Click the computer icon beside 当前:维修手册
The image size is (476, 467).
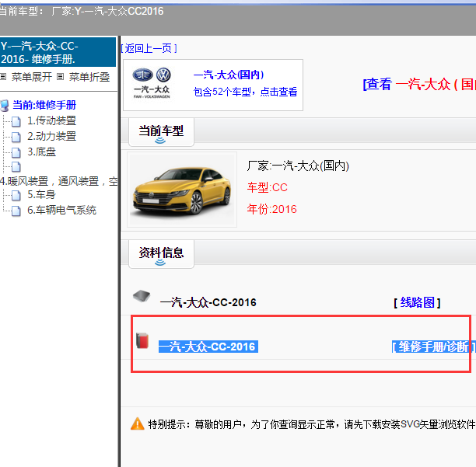point(5,106)
